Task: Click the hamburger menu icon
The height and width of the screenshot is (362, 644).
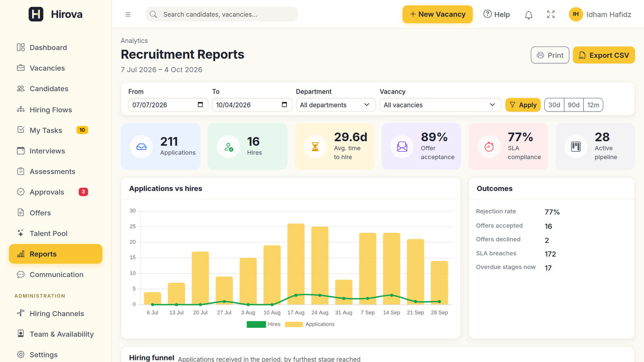Action: (x=128, y=14)
